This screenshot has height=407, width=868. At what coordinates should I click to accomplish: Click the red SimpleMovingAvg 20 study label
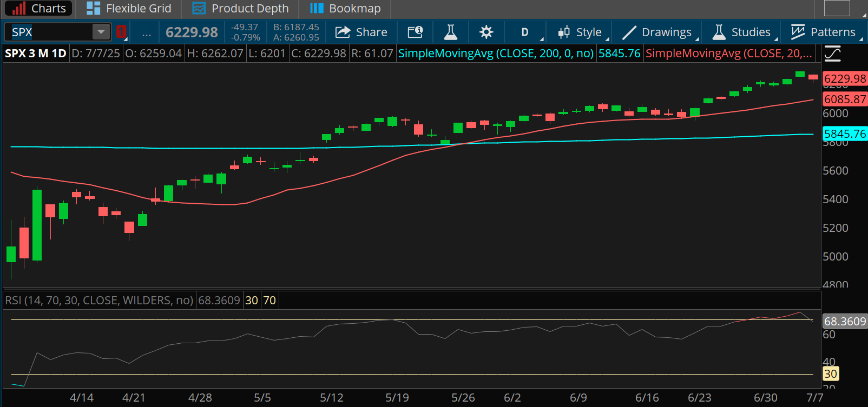(729, 54)
